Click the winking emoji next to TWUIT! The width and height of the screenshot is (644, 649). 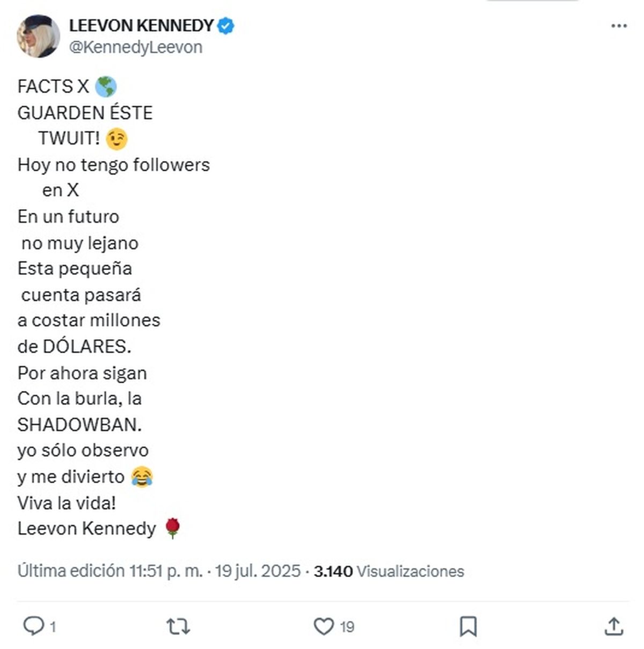(116, 138)
